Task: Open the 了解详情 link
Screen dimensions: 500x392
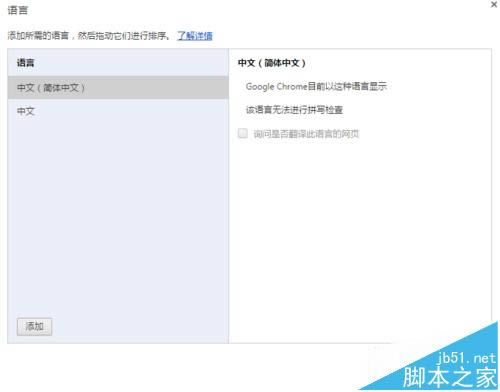Action: pyautogui.click(x=195, y=36)
